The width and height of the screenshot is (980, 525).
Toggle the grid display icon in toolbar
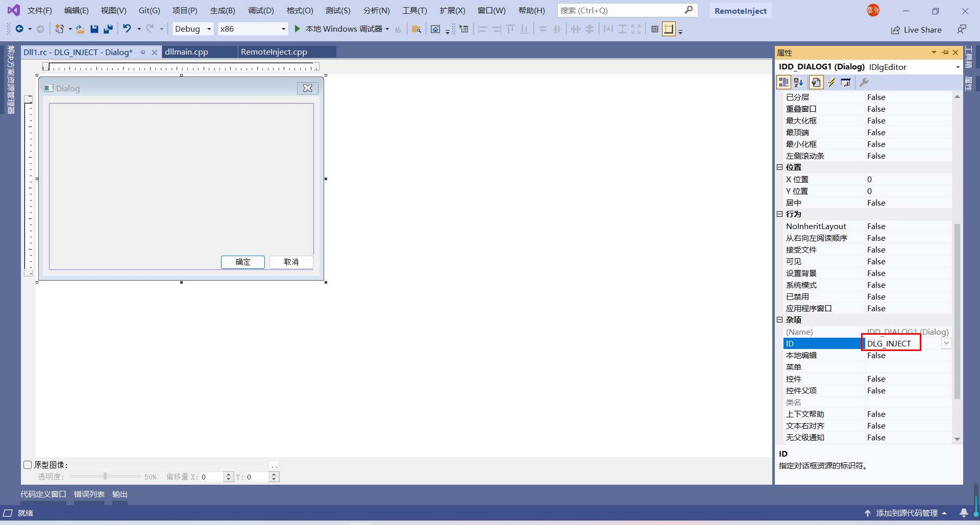655,29
